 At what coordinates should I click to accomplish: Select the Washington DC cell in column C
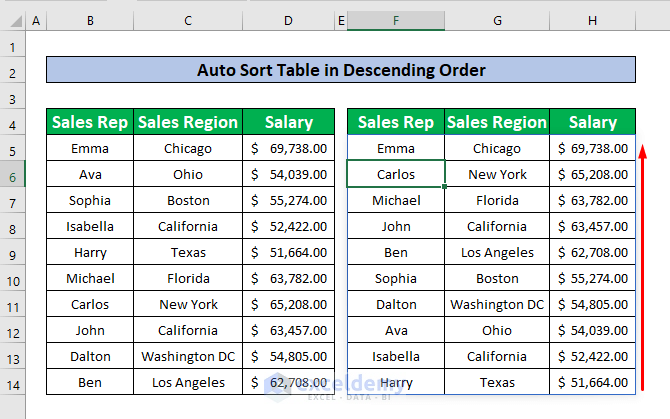[189, 356]
